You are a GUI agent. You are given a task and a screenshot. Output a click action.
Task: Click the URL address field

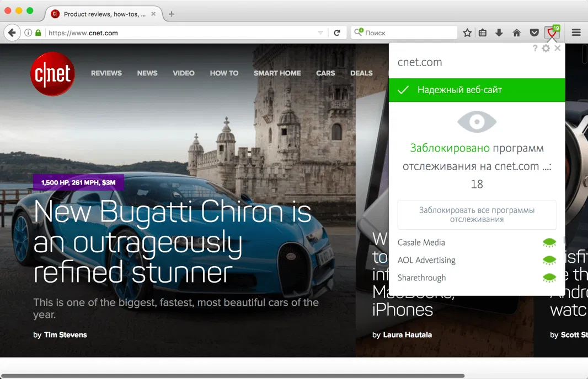(180, 33)
